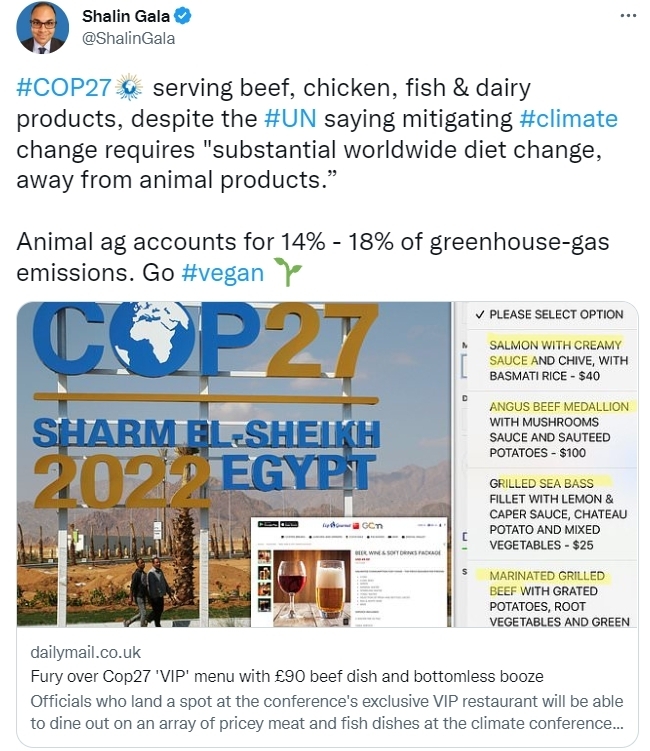
Task: Open the #UN hashtag
Action: tap(290, 119)
